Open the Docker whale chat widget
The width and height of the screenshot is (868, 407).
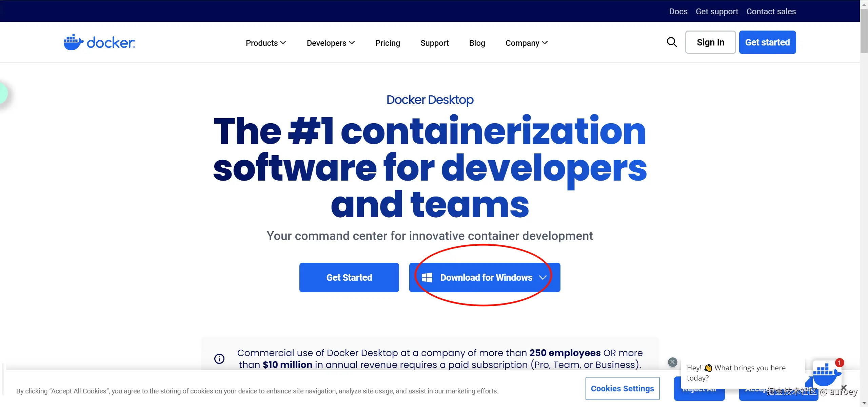[825, 375]
